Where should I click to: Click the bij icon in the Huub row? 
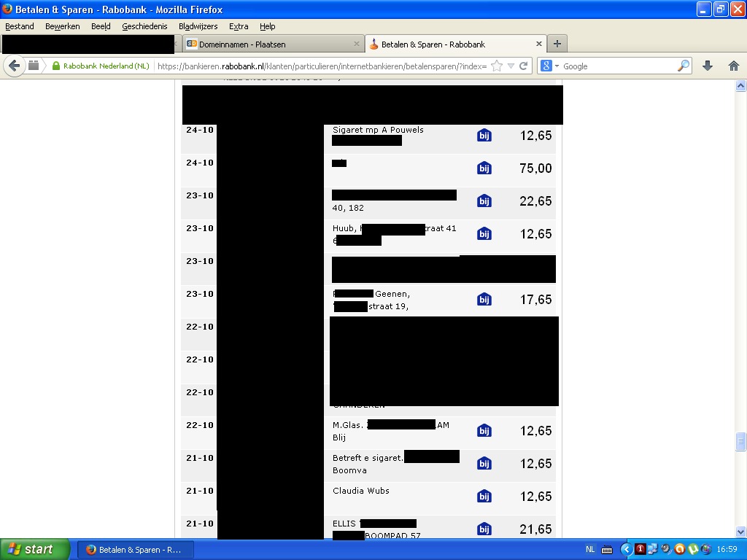484,234
